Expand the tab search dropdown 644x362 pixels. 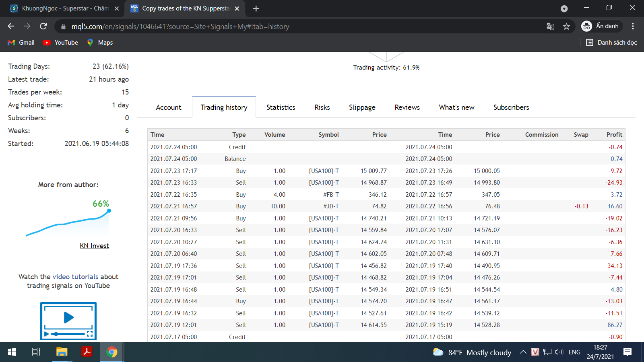tap(564, 8)
